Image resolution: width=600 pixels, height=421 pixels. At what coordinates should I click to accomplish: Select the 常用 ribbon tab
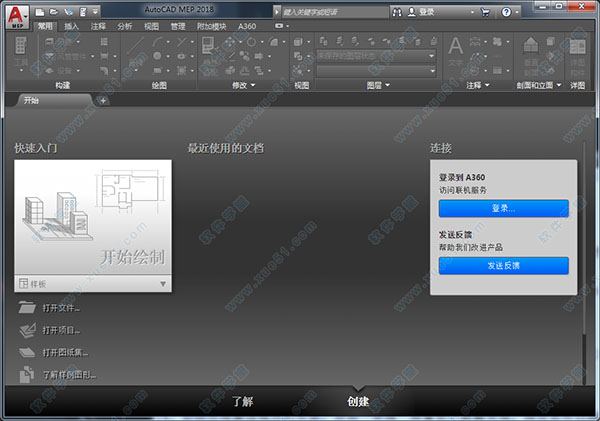click(45, 26)
